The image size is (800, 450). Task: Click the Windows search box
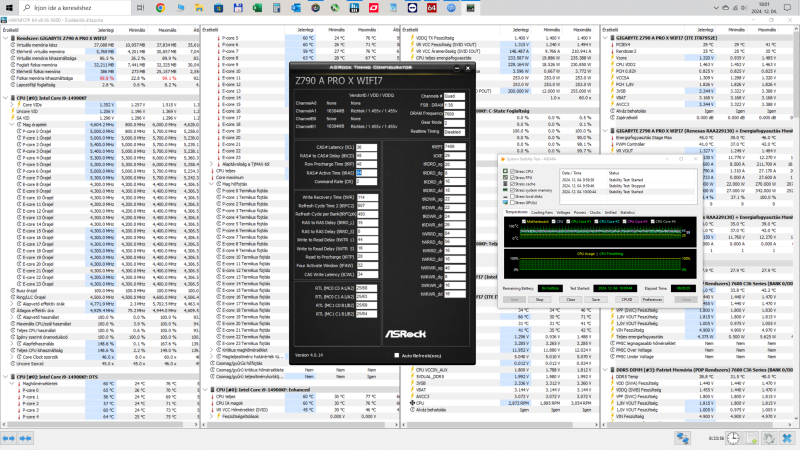point(74,8)
